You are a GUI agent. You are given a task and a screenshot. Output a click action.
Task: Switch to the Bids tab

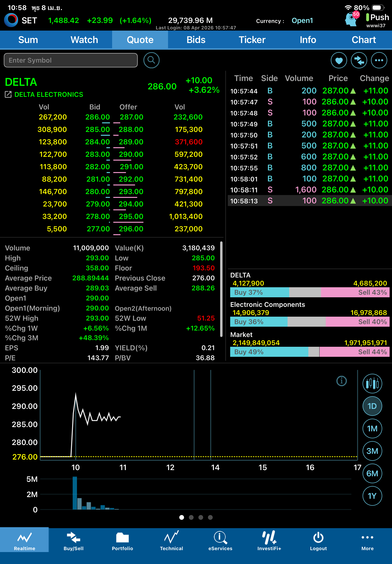pyautogui.click(x=196, y=40)
